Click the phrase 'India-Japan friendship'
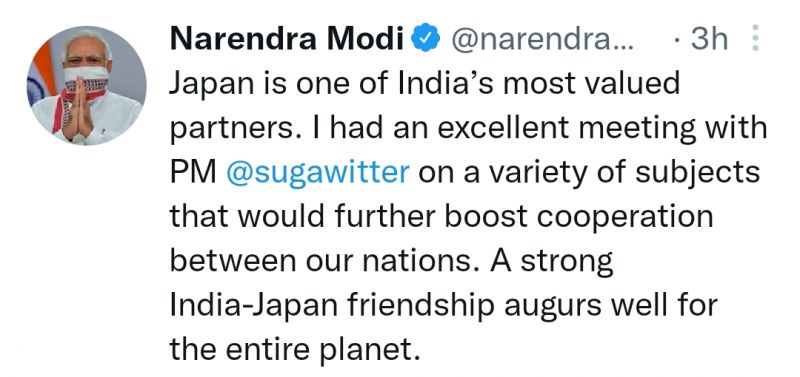The image size is (800, 377). (332, 305)
